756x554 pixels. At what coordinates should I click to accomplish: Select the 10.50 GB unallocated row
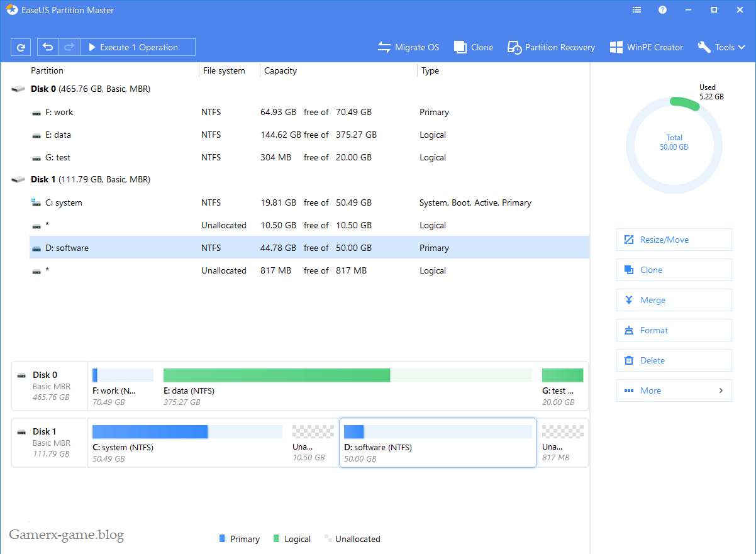click(309, 225)
